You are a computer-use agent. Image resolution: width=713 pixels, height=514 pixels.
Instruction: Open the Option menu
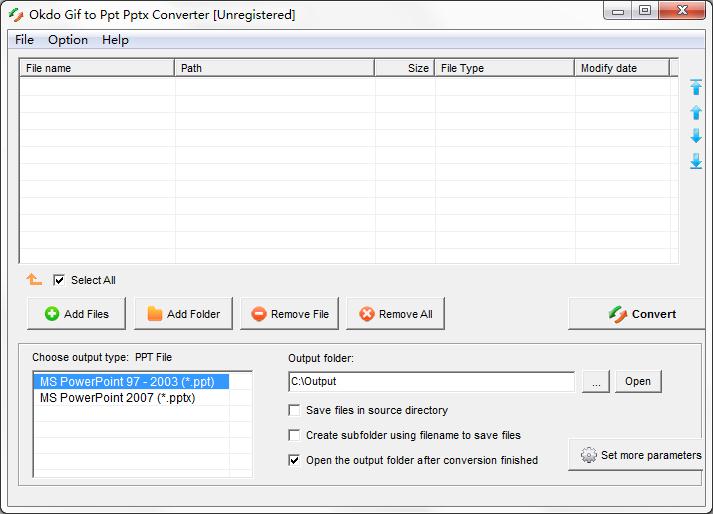click(x=68, y=40)
